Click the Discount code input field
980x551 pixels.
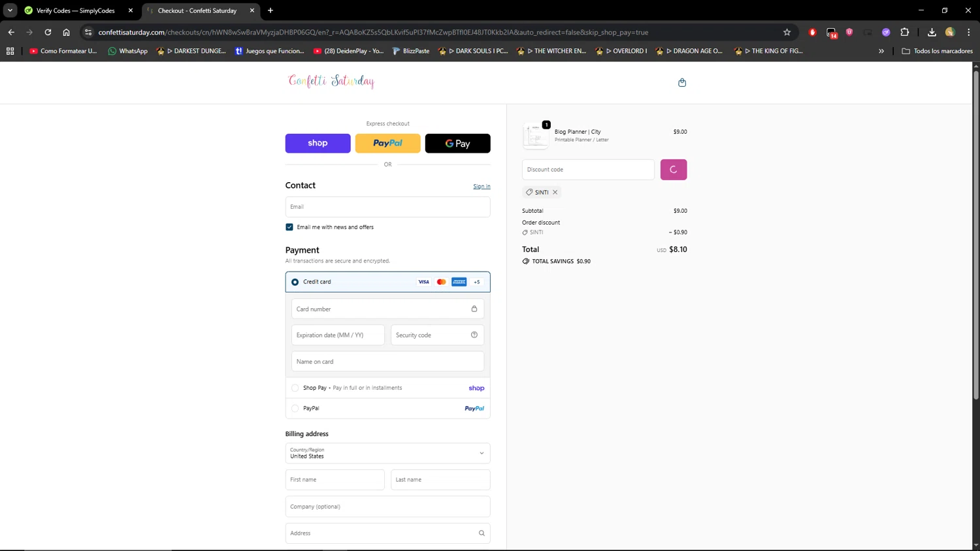pyautogui.click(x=588, y=170)
